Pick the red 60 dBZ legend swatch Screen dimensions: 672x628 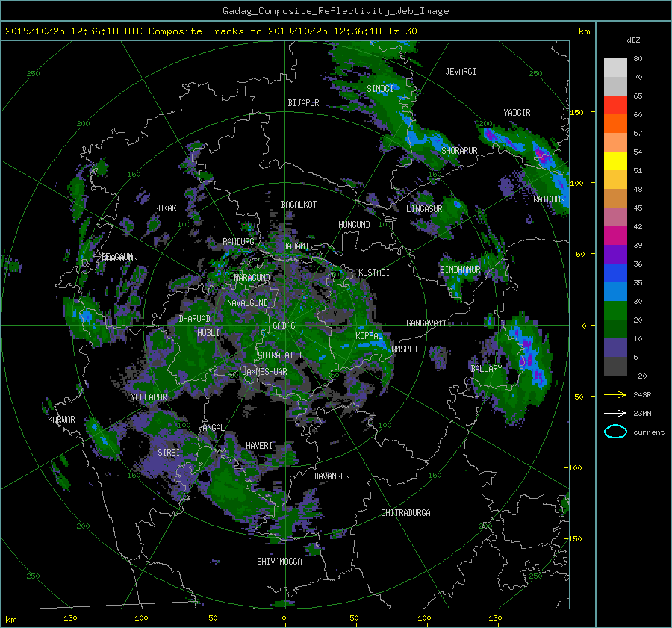(x=615, y=105)
